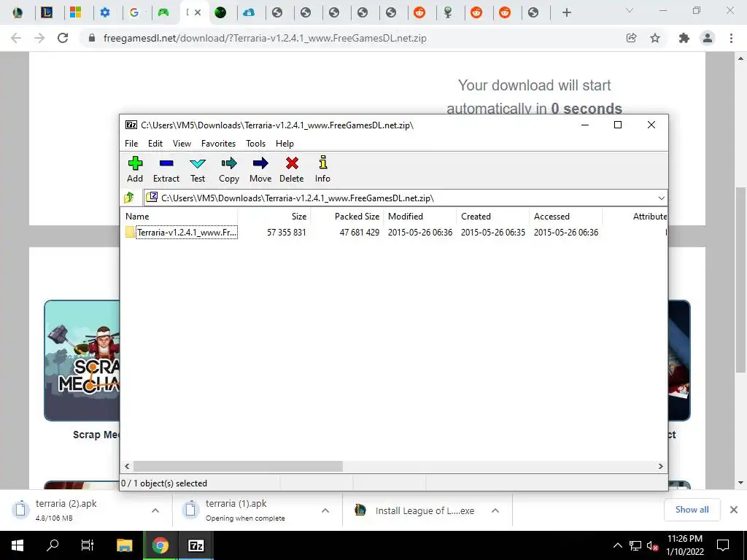Switch to the blue gear settings tab

(x=105, y=12)
